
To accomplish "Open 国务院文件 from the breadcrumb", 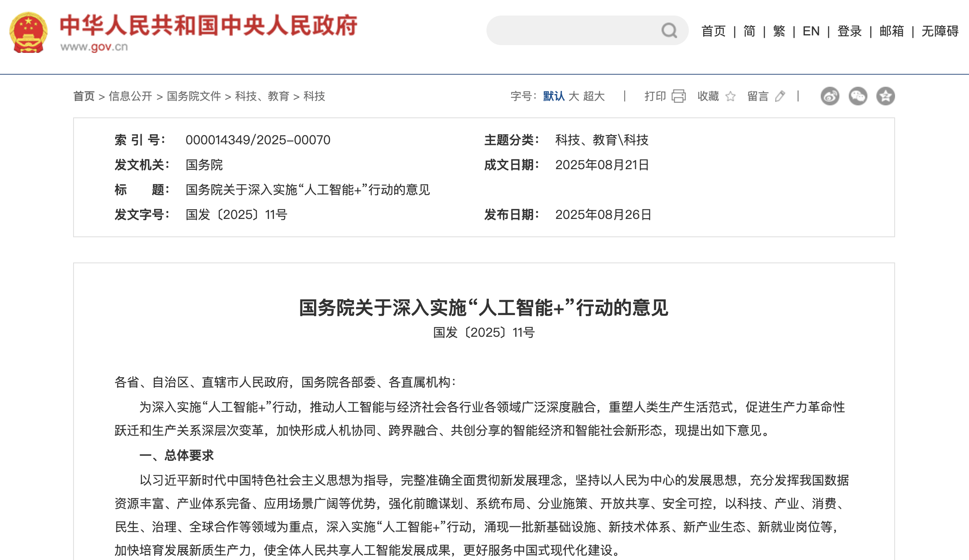I will tap(195, 97).
